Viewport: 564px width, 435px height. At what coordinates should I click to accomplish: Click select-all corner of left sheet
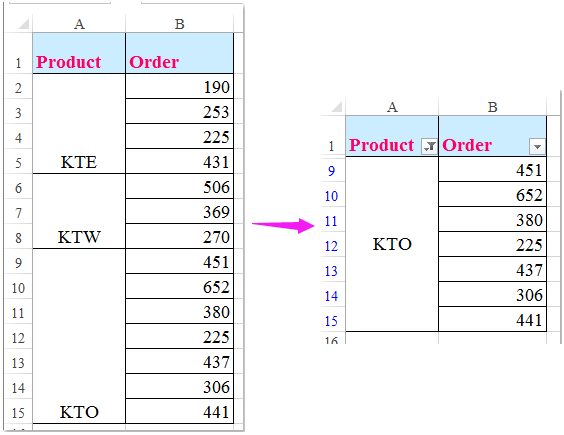click(20, 24)
